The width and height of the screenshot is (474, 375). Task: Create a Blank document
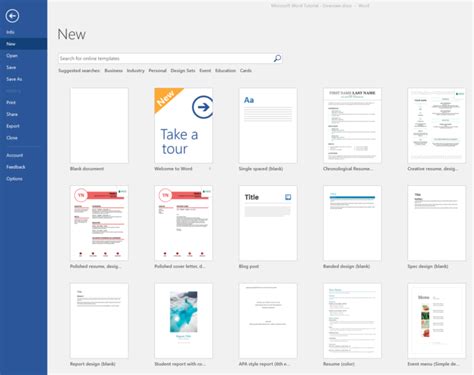99,126
